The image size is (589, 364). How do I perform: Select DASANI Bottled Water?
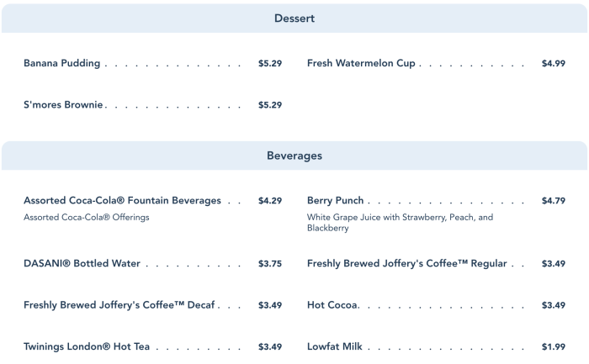82,263
